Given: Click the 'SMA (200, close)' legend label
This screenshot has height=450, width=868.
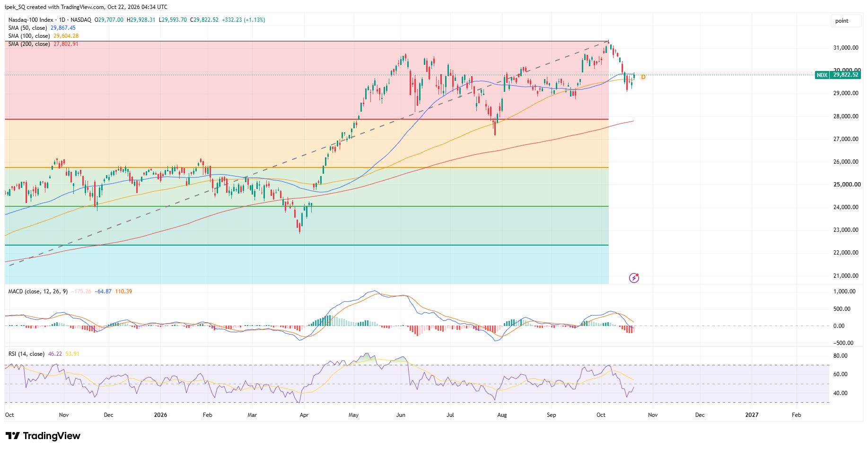Looking at the screenshot, I should pyautogui.click(x=29, y=44).
